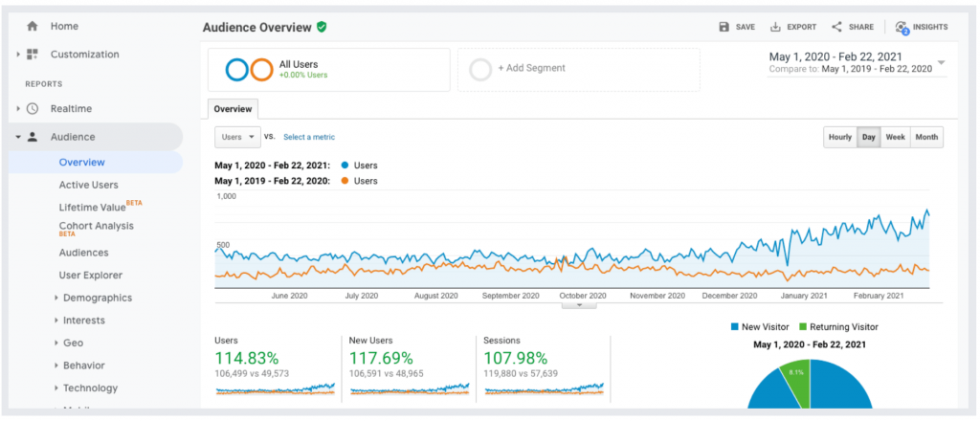Viewport: 980px width, 421px height.
Task: Expand the Demographics submenu
Action: 56,298
